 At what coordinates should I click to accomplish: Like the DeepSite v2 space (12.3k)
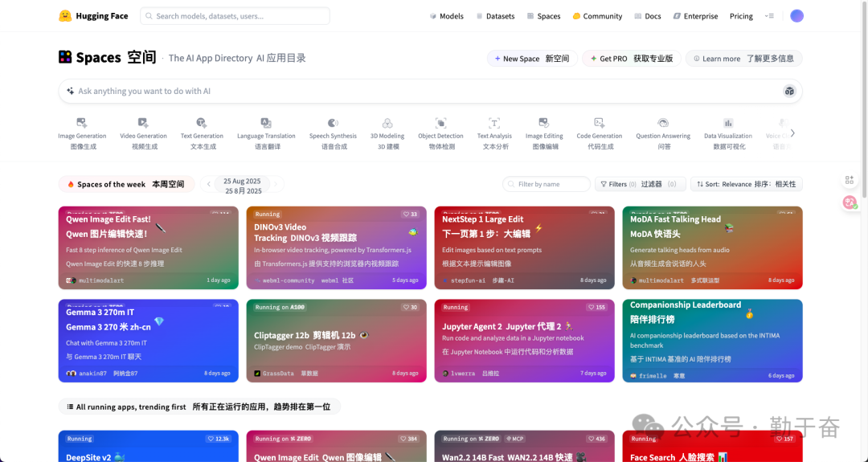coord(218,439)
